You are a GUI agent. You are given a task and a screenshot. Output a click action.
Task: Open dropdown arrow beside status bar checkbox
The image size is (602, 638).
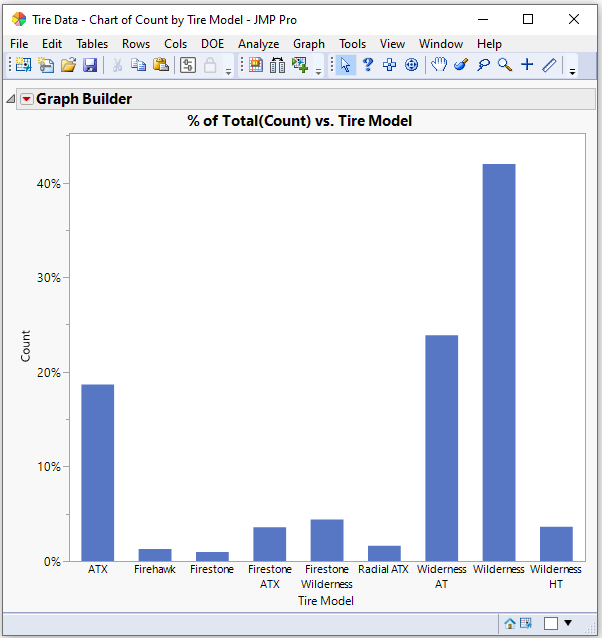click(568, 623)
